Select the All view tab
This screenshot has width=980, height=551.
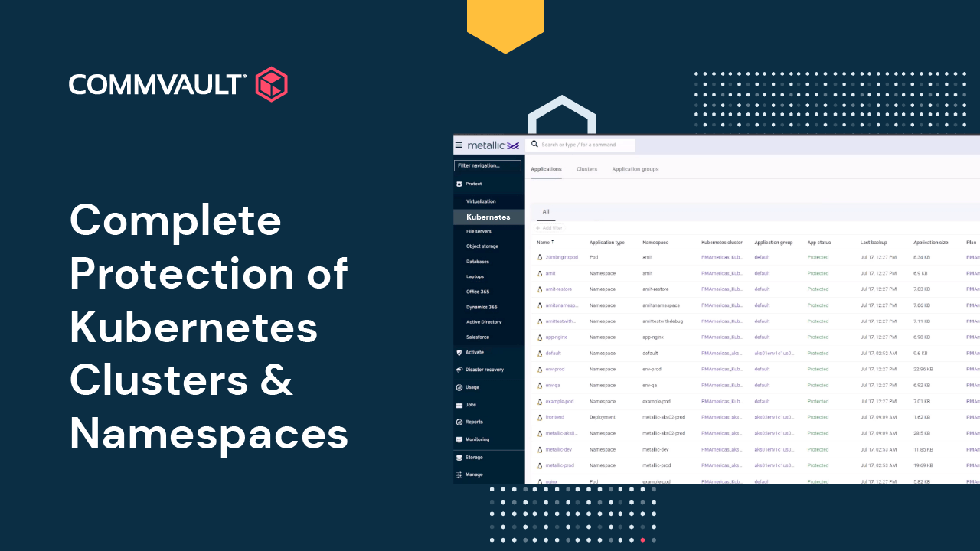546,212
